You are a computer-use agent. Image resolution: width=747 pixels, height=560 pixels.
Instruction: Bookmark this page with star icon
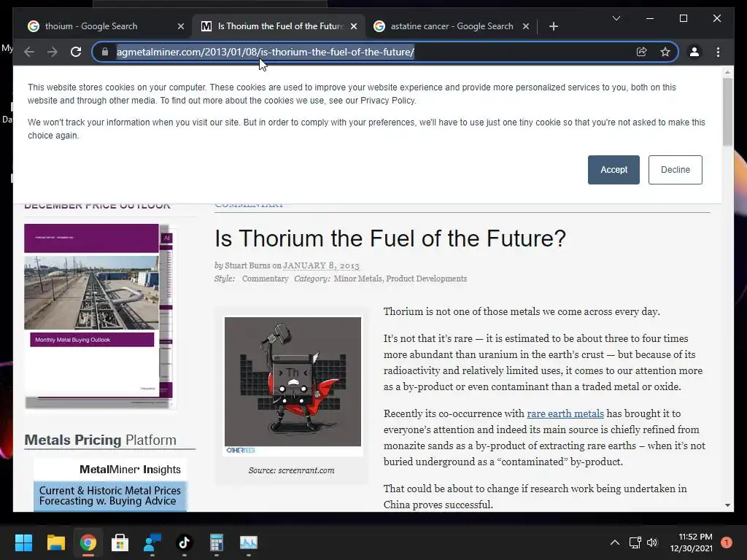665,52
